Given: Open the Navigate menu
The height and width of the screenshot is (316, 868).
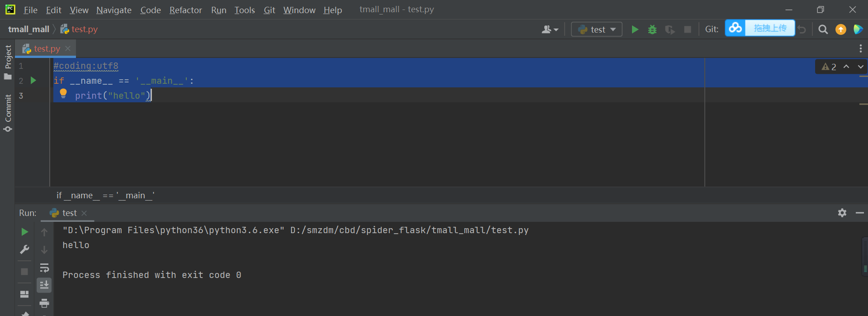Looking at the screenshot, I should (114, 10).
